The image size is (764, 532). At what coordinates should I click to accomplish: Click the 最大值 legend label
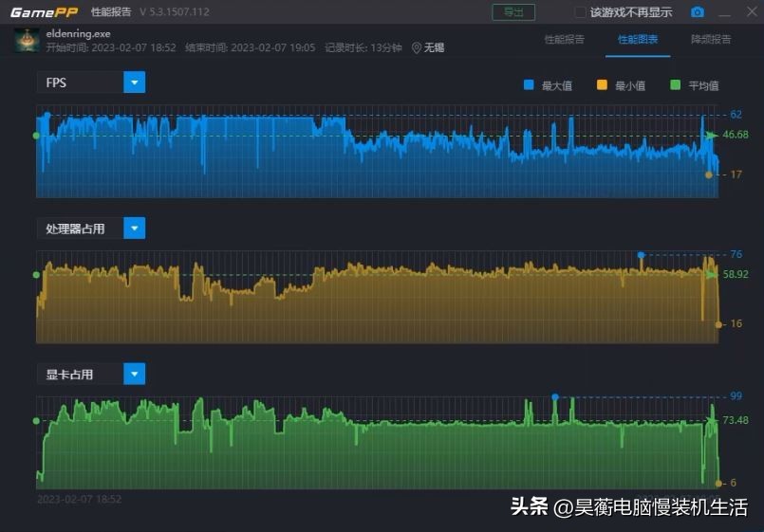(557, 85)
